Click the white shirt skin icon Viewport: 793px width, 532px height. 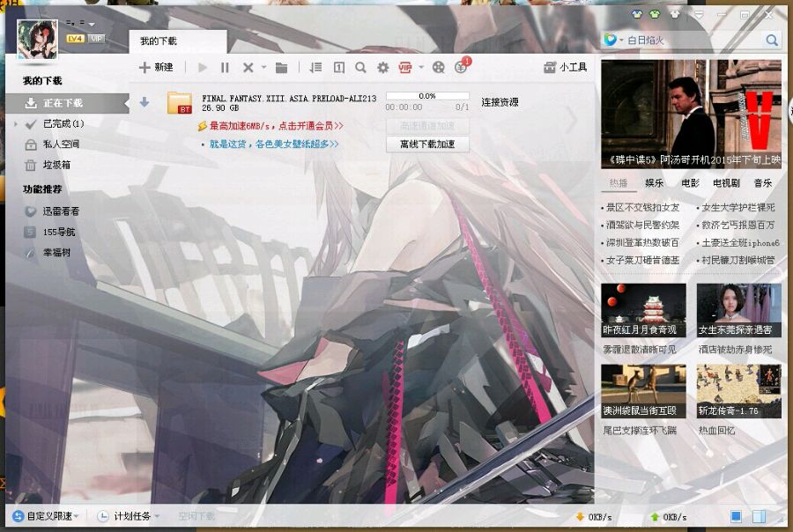(675, 14)
